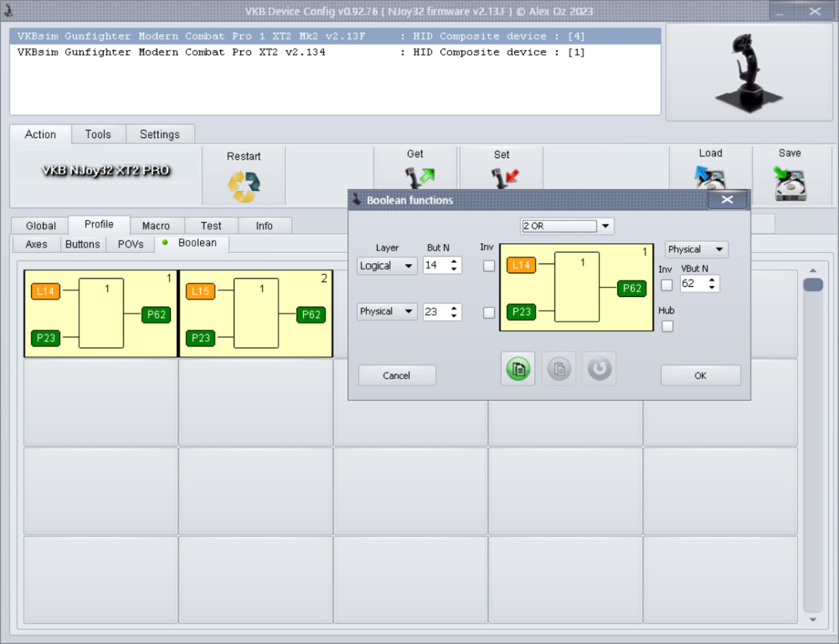
Task: Click the VBut N stepper showing 62
Action: point(700,284)
